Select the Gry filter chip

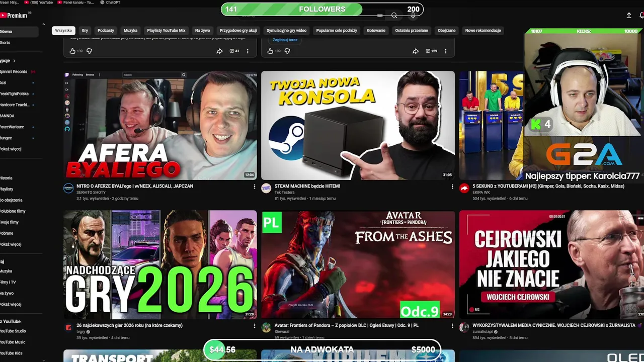(85, 31)
